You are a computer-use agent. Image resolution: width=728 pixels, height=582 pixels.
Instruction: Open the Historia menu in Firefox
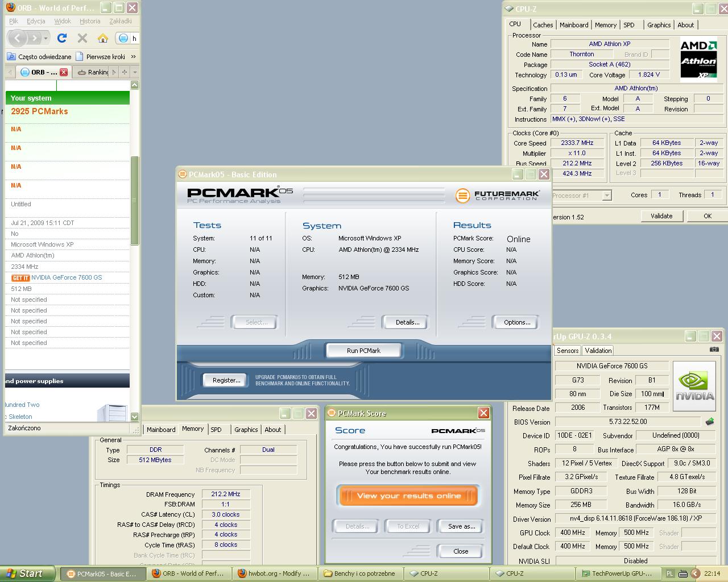pos(90,21)
